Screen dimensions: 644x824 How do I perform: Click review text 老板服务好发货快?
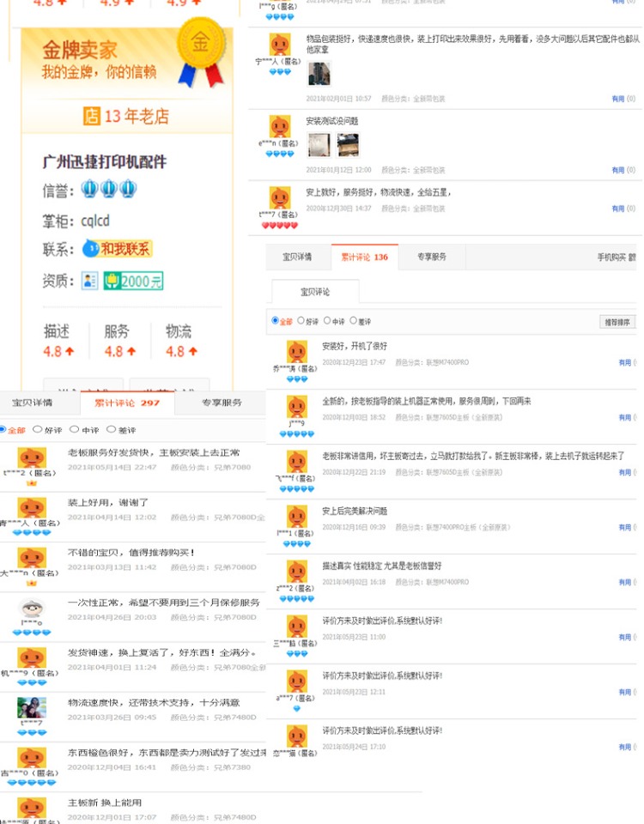[x=154, y=452]
